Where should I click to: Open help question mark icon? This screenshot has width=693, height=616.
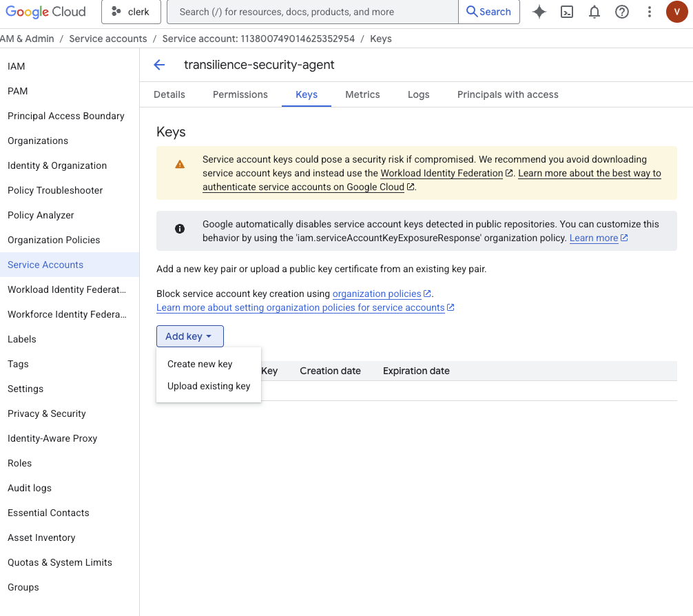pyautogui.click(x=622, y=12)
